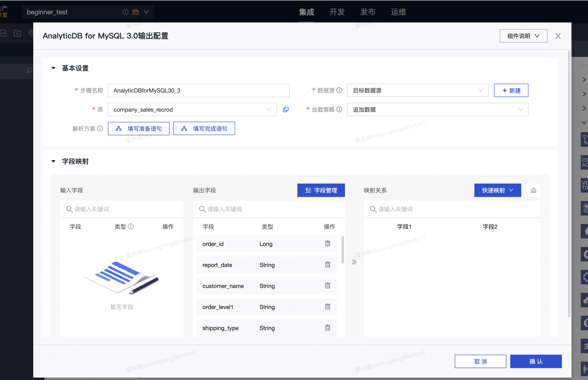
Task: Click the 填写完成语句 button
Action: coord(204,129)
